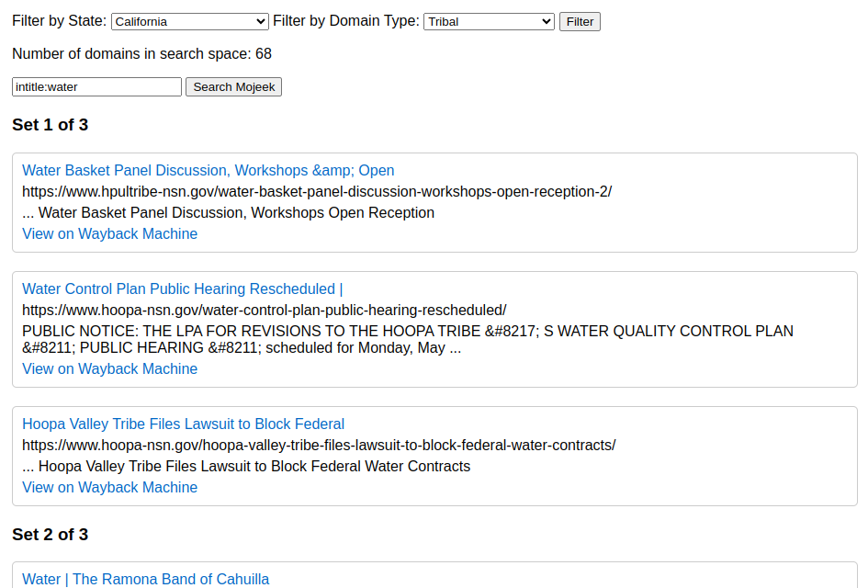This screenshot has width=868, height=588.
Task: Click the hoopa-nsn.gov federal-water-contracts URL text
Action: pos(319,446)
